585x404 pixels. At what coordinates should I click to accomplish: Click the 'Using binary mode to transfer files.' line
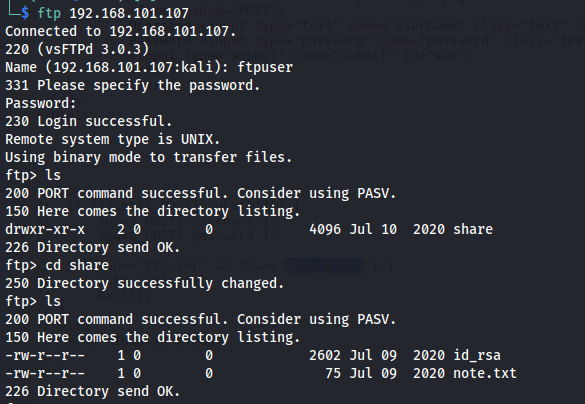click(148, 157)
